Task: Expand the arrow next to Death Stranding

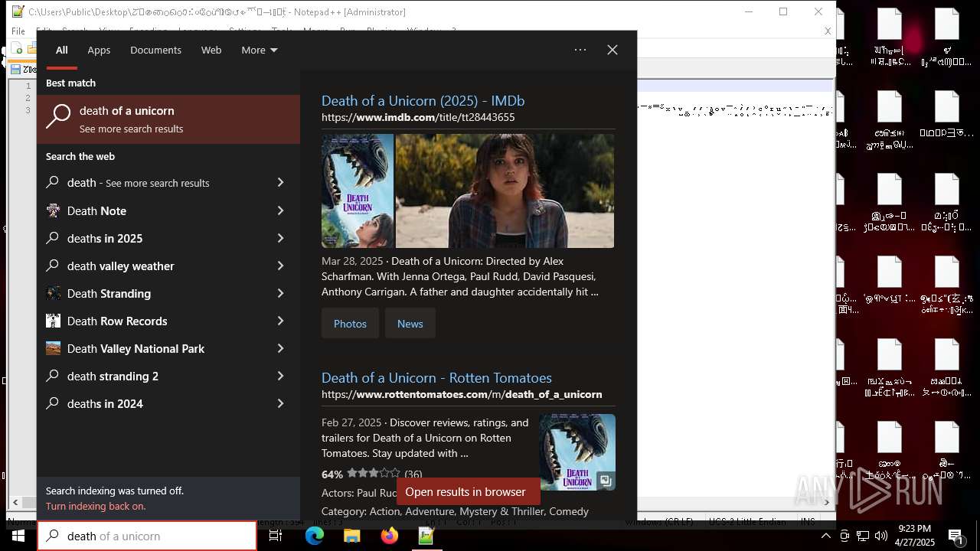Action: (x=280, y=293)
